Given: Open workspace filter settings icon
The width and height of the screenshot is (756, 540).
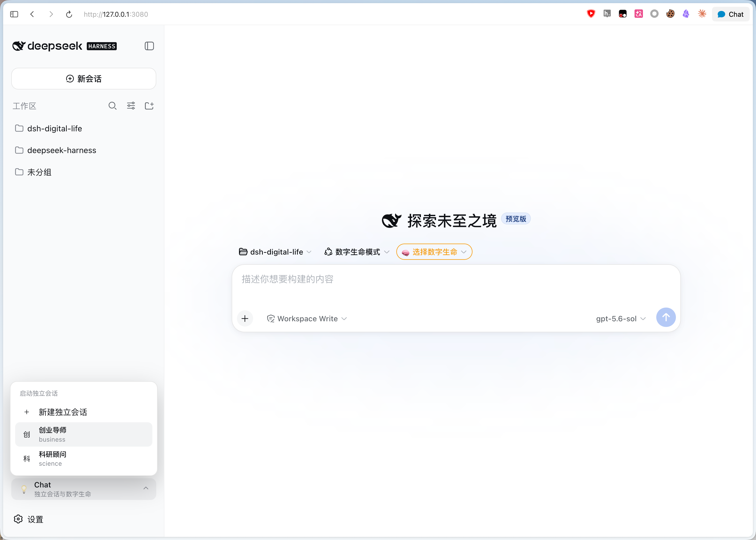Looking at the screenshot, I should tap(131, 106).
